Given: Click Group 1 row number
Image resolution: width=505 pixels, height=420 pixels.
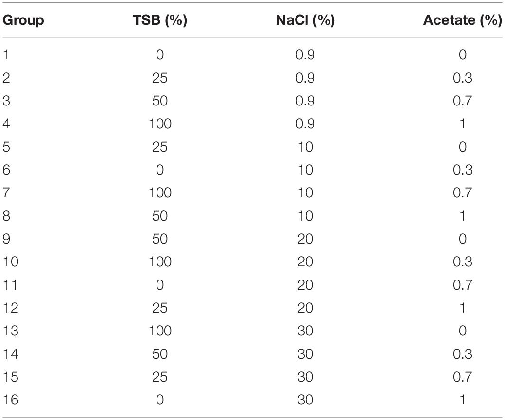Looking at the screenshot, I should click(x=6, y=55).
